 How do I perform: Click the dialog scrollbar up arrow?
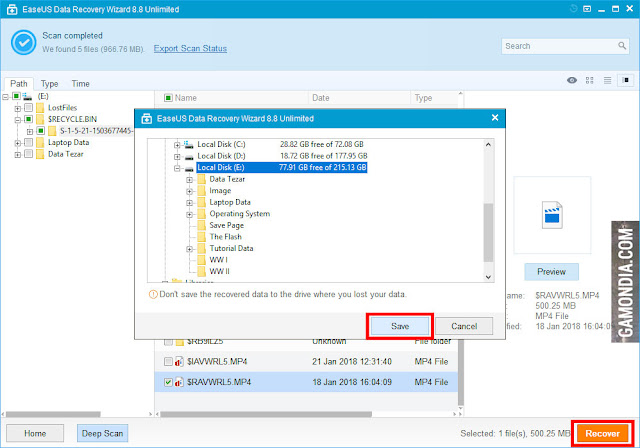488,144
